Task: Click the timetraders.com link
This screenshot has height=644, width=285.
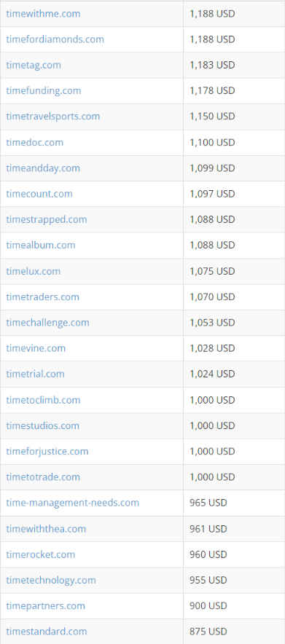Action: click(x=43, y=297)
